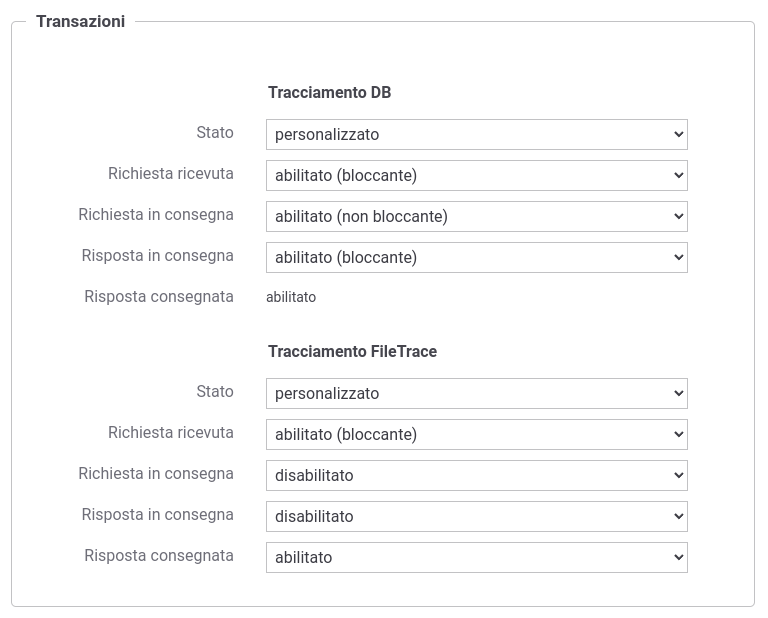Click Risposta in consegna label in FileTrace section

click(x=157, y=515)
